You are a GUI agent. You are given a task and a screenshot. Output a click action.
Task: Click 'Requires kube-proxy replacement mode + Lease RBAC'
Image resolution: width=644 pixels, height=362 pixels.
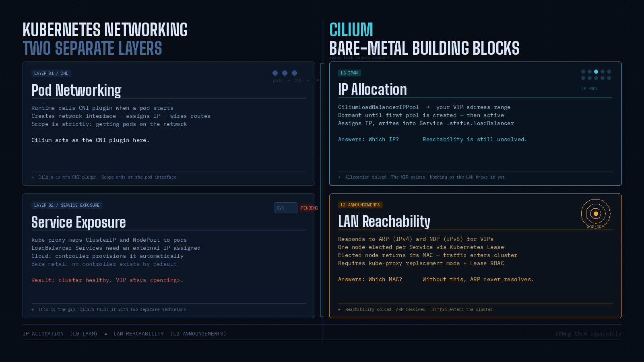(421, 263)
